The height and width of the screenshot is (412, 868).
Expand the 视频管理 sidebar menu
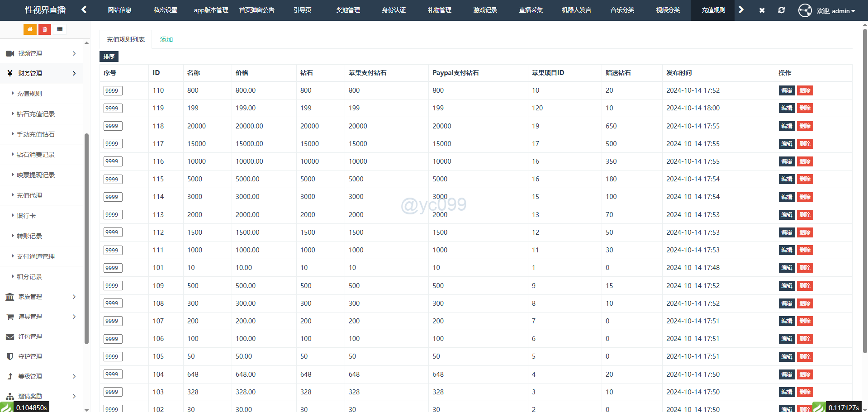[x=42, y=53]
